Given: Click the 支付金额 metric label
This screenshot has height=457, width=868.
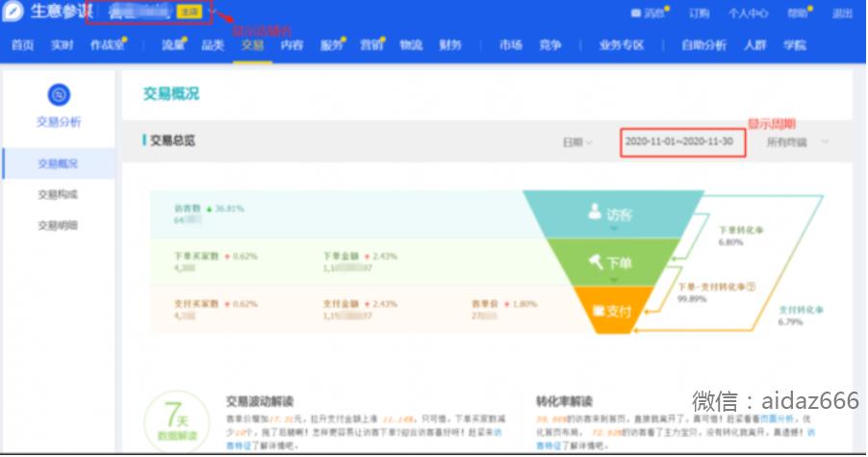Looking at the screenshot, I should pos(341,304).
